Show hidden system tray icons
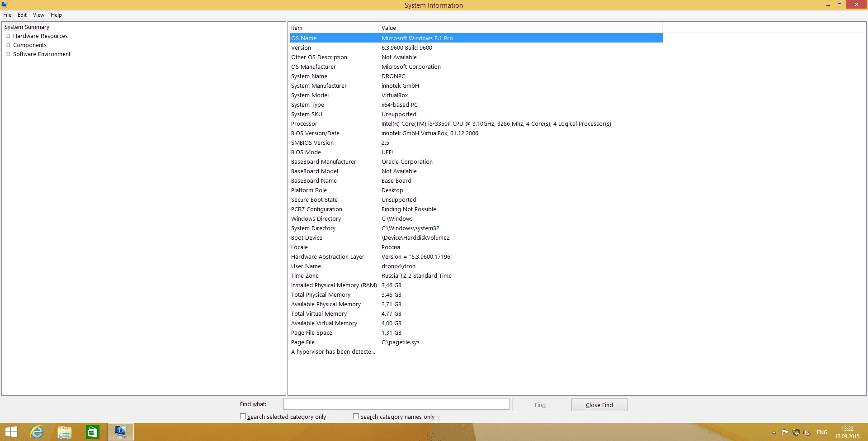Image resolution: width=868 pixels, height=441 pixels. pos(774,432)
